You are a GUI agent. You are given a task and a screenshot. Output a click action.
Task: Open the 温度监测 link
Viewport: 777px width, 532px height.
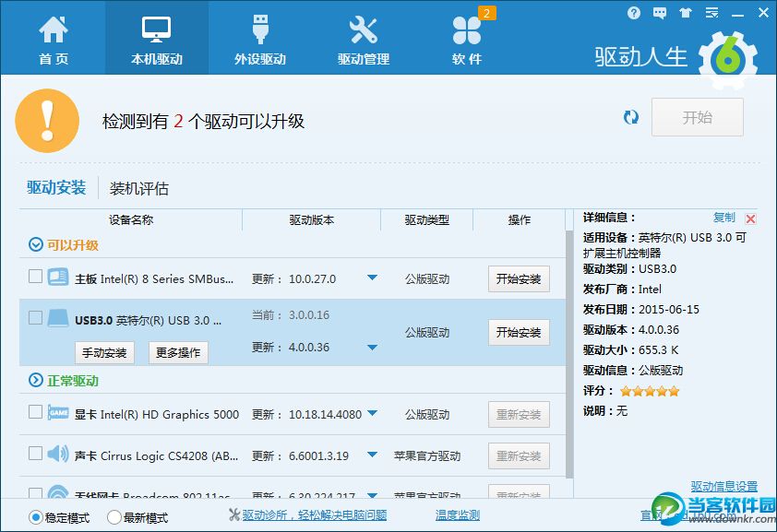(458, 515)
